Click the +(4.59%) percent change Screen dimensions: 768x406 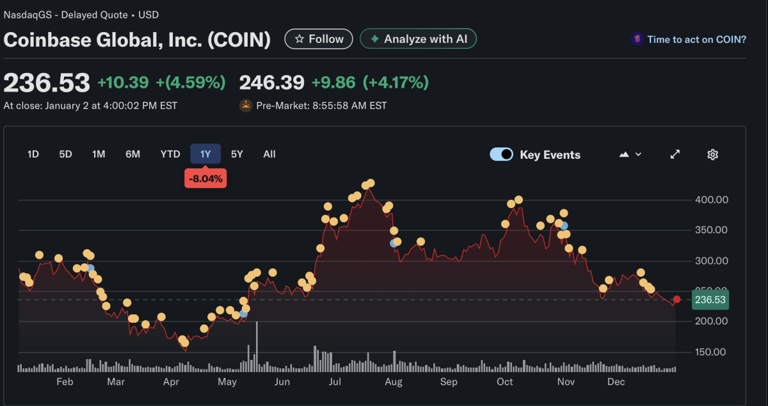tap(191, 82)
